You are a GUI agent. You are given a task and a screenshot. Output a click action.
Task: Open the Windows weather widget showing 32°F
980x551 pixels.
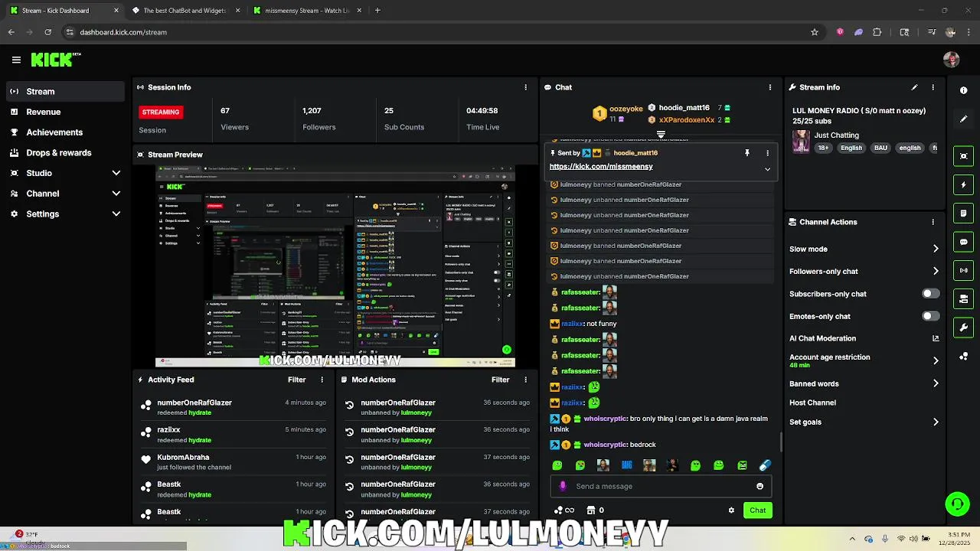(27, 538)
